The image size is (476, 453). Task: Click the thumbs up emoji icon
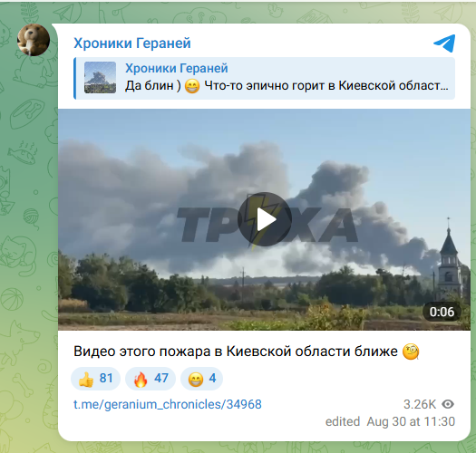pyautogui.click(x=86, y=380)
